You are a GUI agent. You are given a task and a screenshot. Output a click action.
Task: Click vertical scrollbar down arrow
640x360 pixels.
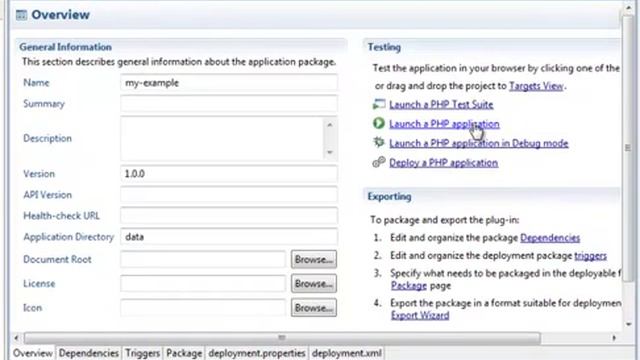pos(629,324)
